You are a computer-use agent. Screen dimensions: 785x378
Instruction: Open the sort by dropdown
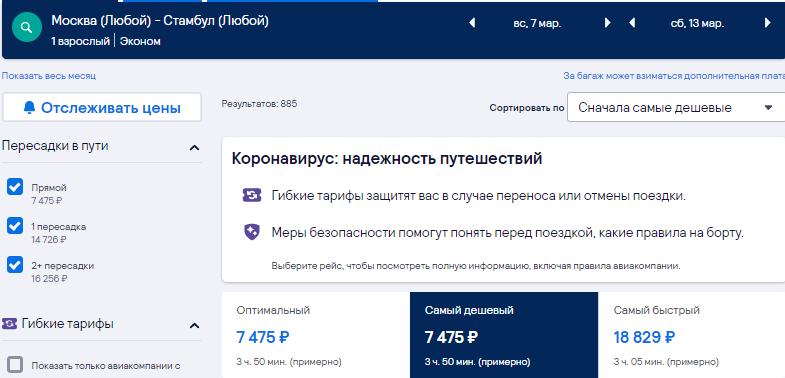pos(675,108)
